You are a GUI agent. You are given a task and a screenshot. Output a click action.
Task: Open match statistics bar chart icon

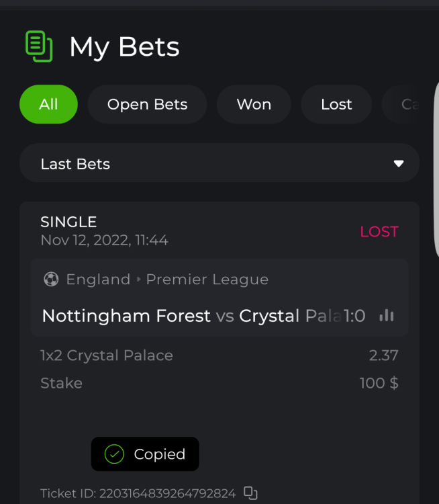tap(387, 315)
